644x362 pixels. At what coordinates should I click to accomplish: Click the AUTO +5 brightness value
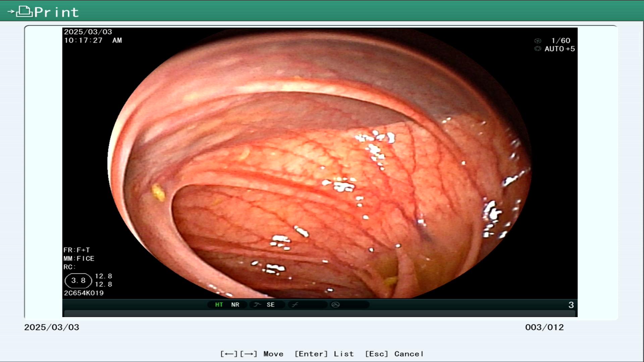[x=559, y=49]
